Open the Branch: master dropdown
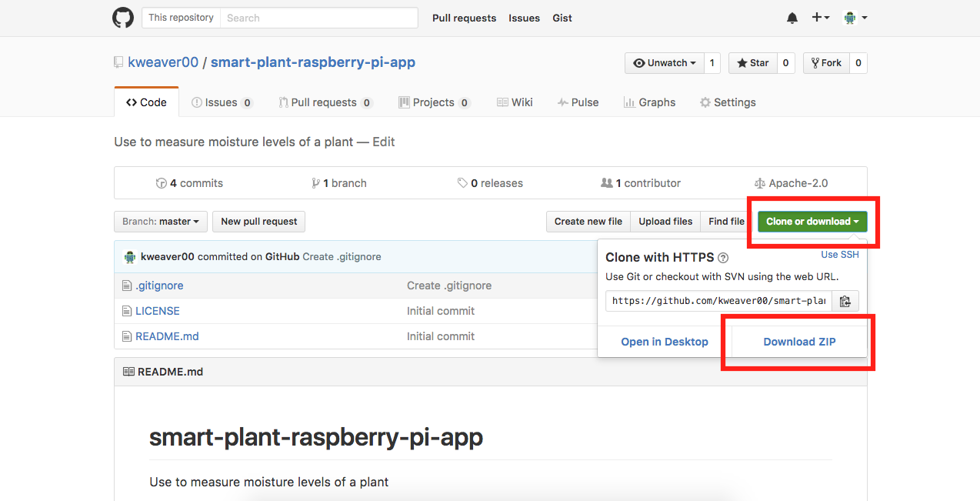The image size is (980, 501). (x=161, y=222)
